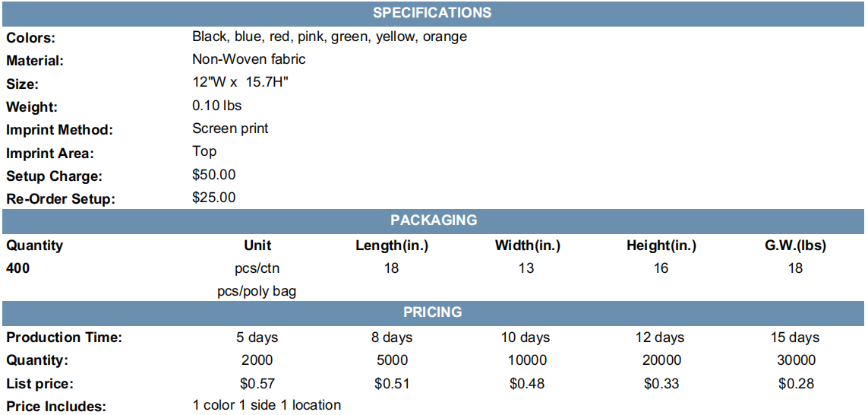Click the PACKAGING section header
868x415 pixels.
(433, 220)
